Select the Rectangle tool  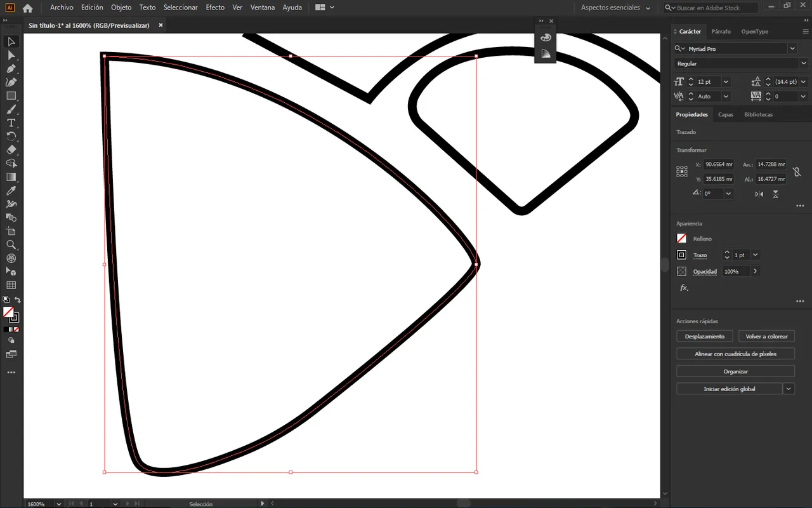[11, 96]
